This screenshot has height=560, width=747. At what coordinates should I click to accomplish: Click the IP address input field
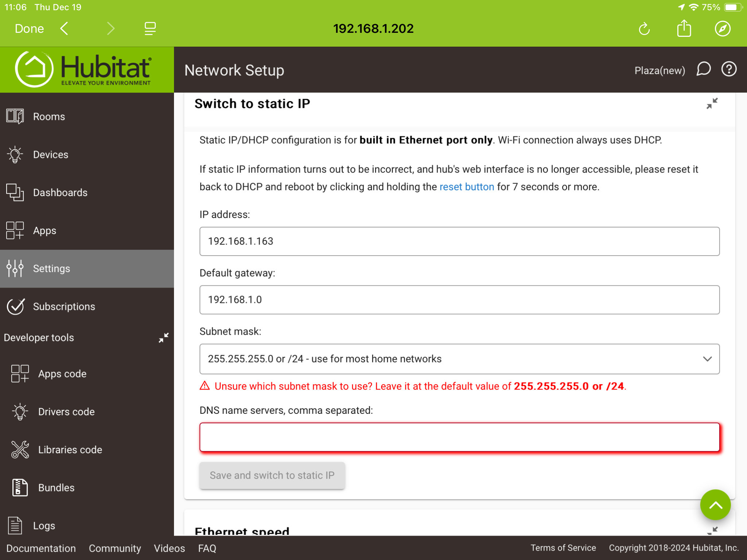click(459, 241)
